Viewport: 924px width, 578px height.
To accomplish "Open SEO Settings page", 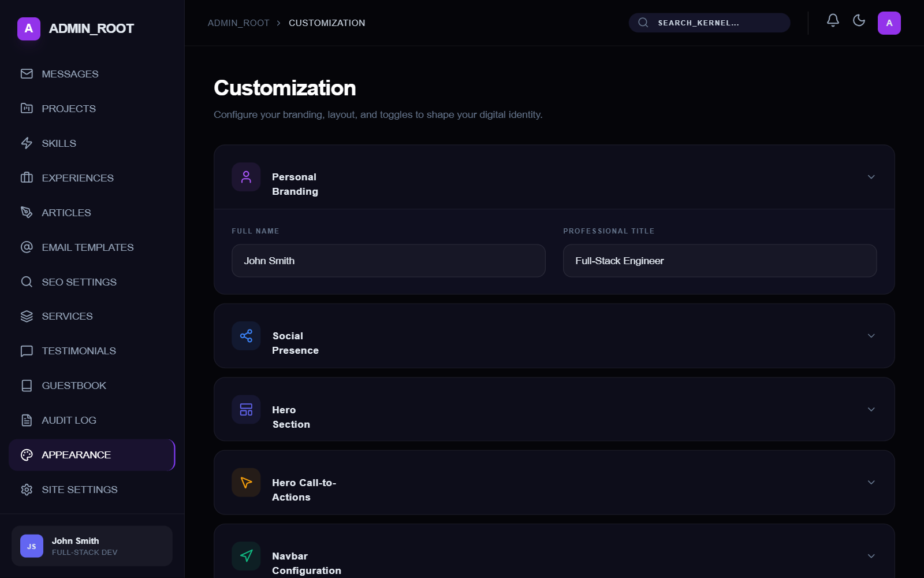I will pos(92,282).
